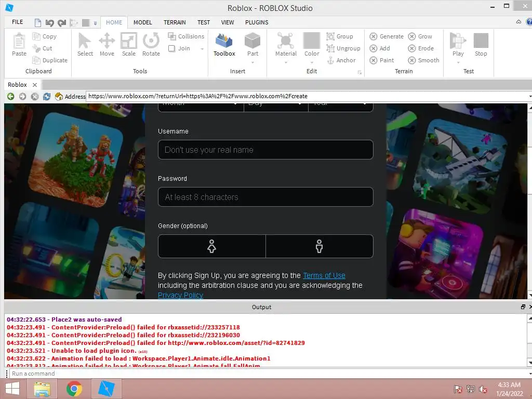Click the Grow terrain tool
The height and width of the screenshot is (399, 532).
420,36
